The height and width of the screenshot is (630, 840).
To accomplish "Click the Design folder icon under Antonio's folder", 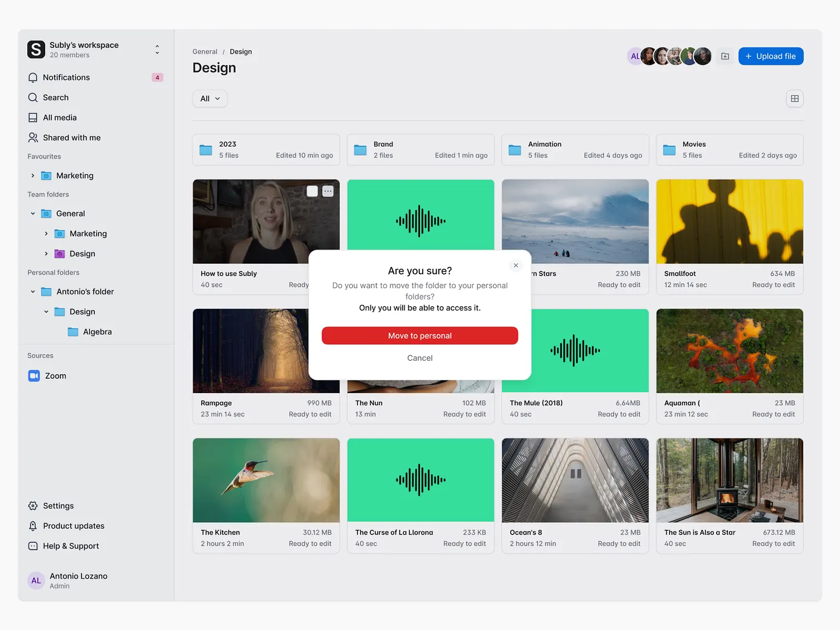I will 60,312.
